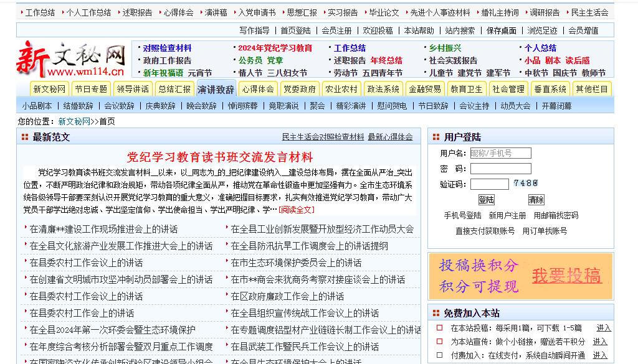Focus the 密码 password field
The width and height of the screenshot is (638, 364).
(500, 169)
